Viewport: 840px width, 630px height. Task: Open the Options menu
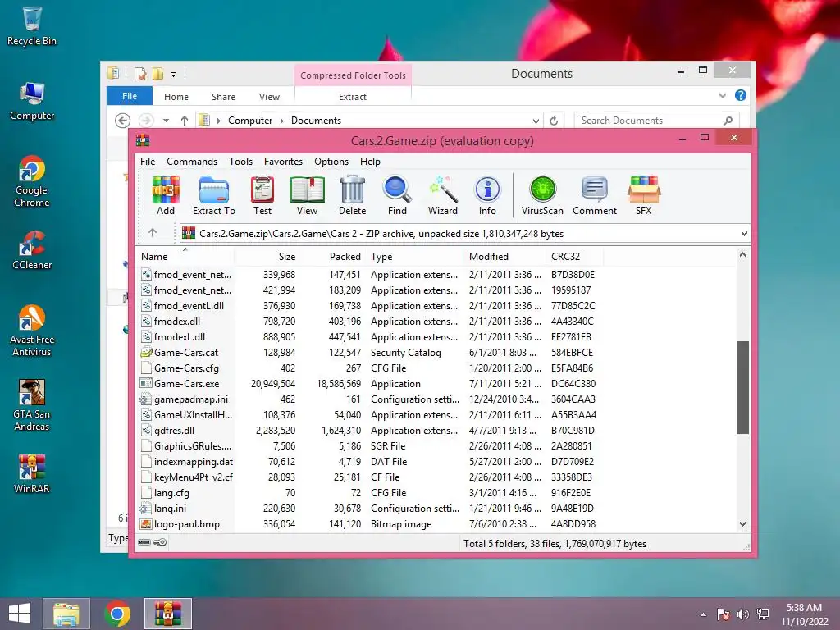pyautogui.click(x=331, y=162)
